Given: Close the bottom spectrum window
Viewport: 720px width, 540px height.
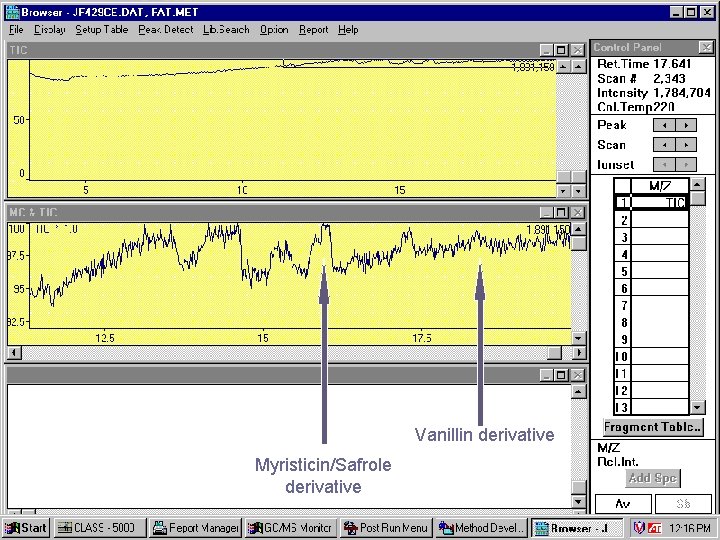Looking at the screenshot, I should point(577,375).
